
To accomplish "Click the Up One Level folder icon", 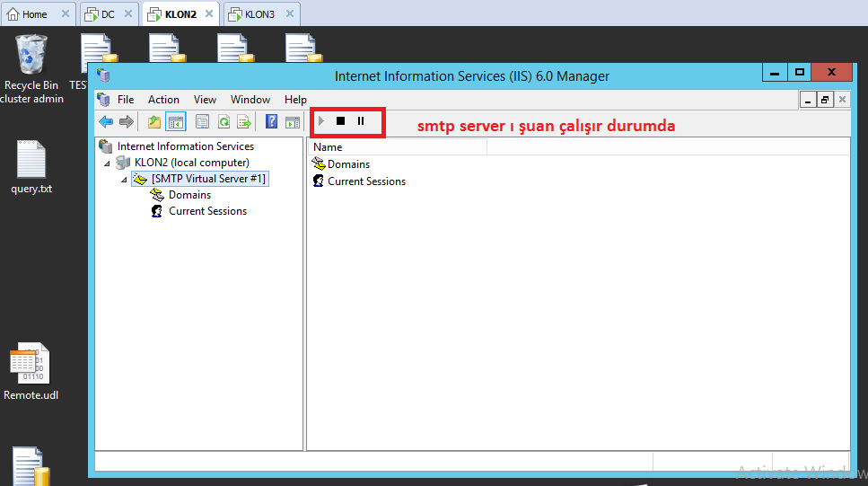I will point(154,122).
